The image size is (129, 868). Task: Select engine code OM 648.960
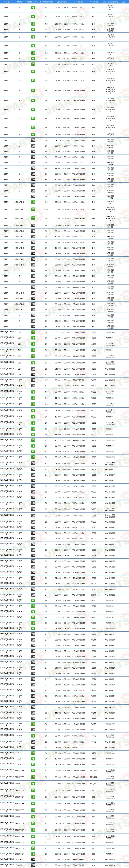[110, 730]
